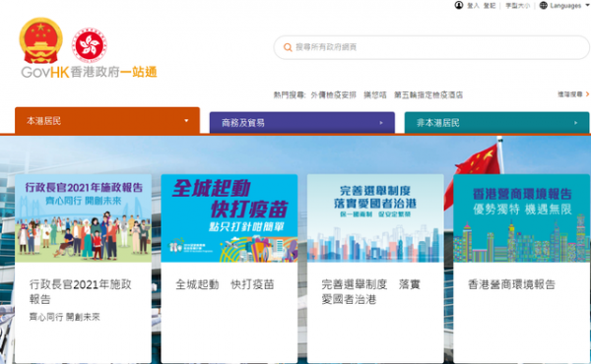This screenshot has width=591, height=364.
Task: Click the orange magnifier search icon
Action: (x=288, y=47)
